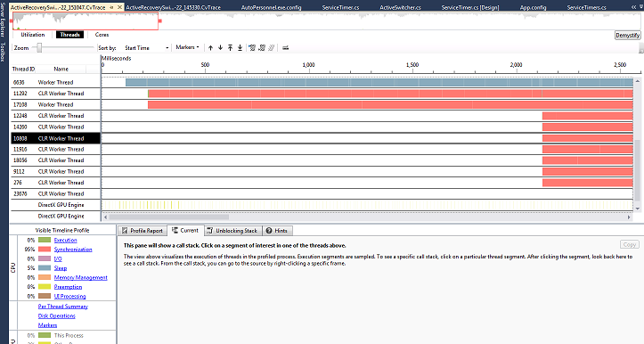Move selected thread to bottom icon
Screen dimensions: 644x344
point(240,47)
